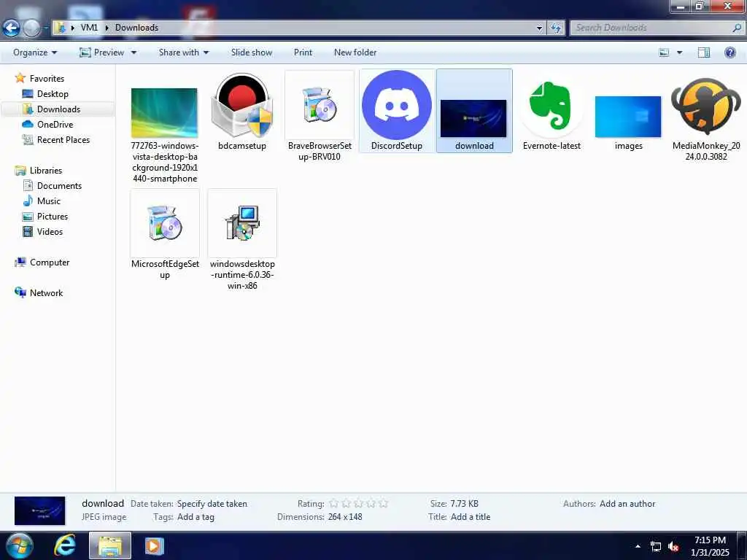
Task: Expand the arrow after VM1 breadcrumb
Action: (107, 28)
